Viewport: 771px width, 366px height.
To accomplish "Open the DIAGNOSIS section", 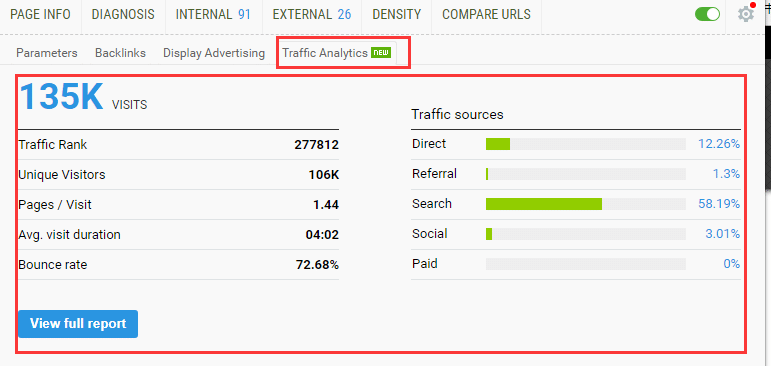I will [x=123, y=15].
